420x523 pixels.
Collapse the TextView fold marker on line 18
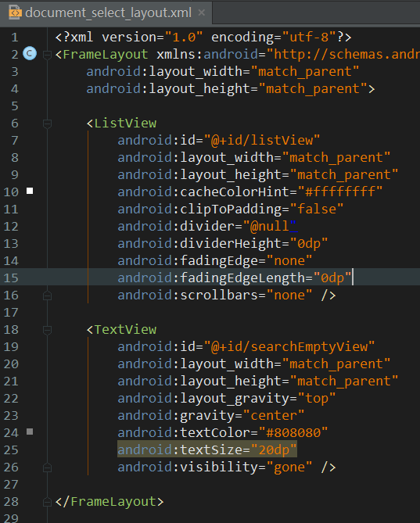[x=48, y=330]
